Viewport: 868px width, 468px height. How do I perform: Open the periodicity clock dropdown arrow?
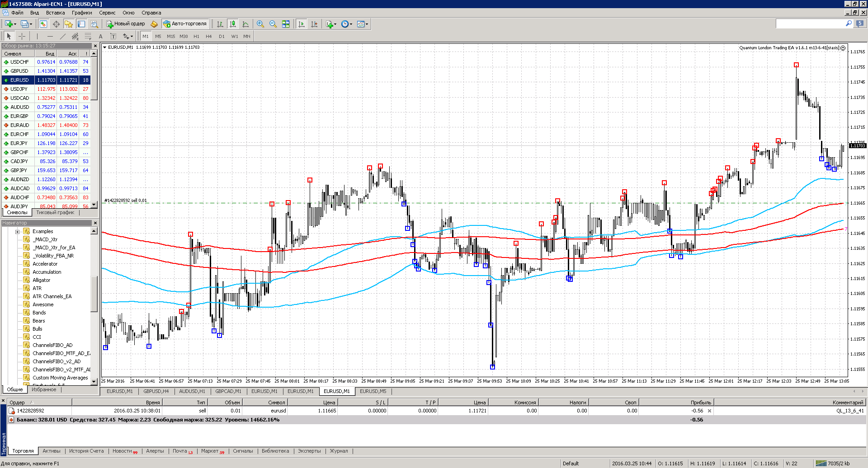[x=351, y=24]
